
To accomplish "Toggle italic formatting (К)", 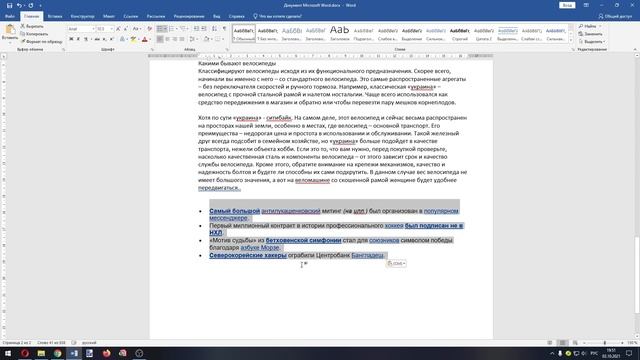I will [78, 39].
